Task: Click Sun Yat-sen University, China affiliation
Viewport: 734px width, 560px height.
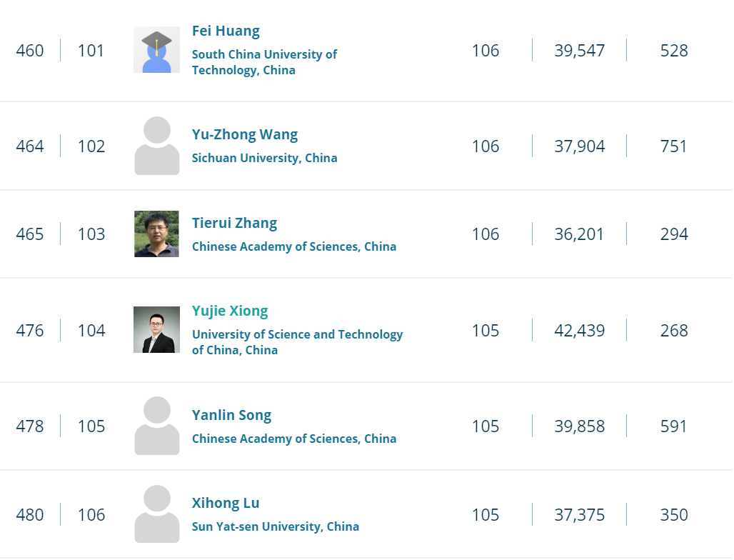Action: tap(275, 526)
